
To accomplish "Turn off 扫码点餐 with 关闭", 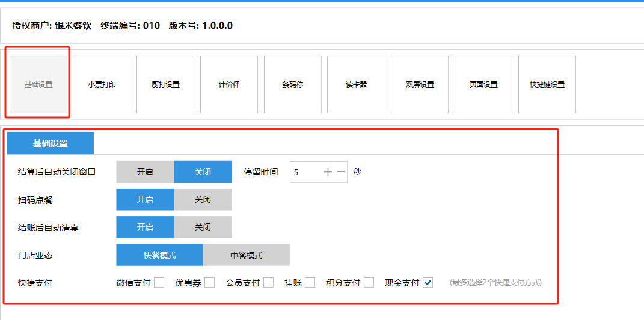I will tap(203, 199).
